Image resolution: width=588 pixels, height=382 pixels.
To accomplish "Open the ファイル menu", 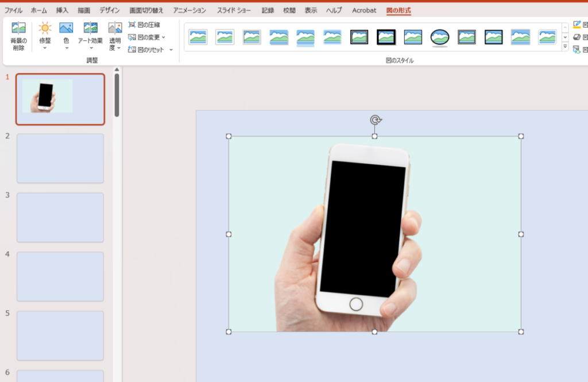I will coord(13,10).
